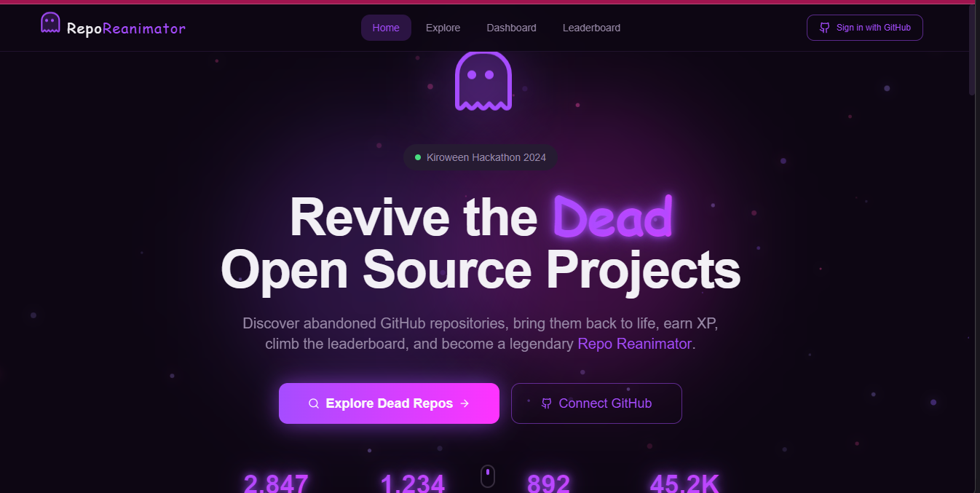
Task: Open the purple Repo Reanimator text link
Action: [x=634, y=344]
